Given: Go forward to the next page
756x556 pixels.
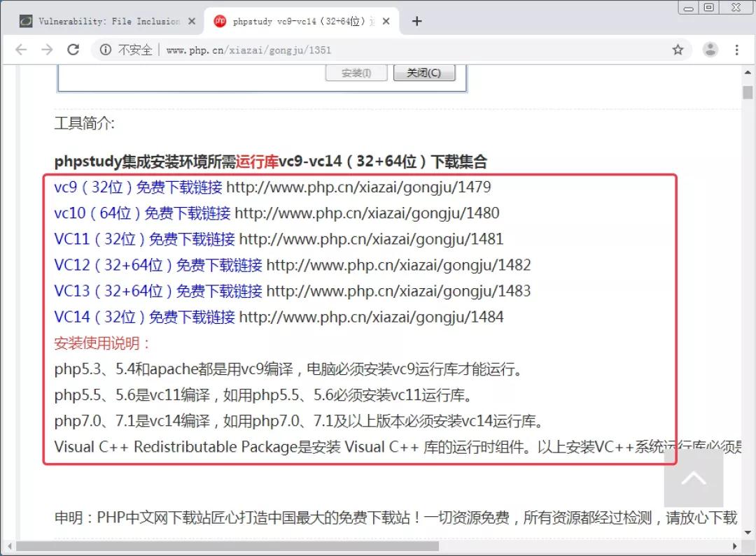Looking at the screenshot, I should click(x=48, y=50).
